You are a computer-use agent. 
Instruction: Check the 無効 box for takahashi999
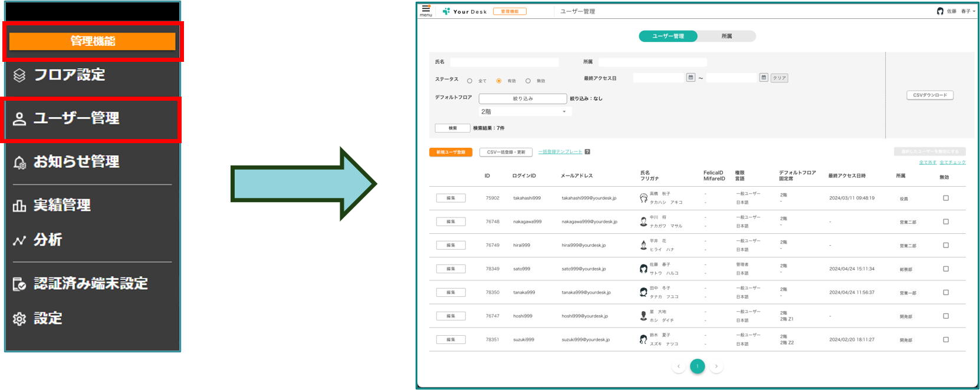pyautogui.click(x=946, y=198)
